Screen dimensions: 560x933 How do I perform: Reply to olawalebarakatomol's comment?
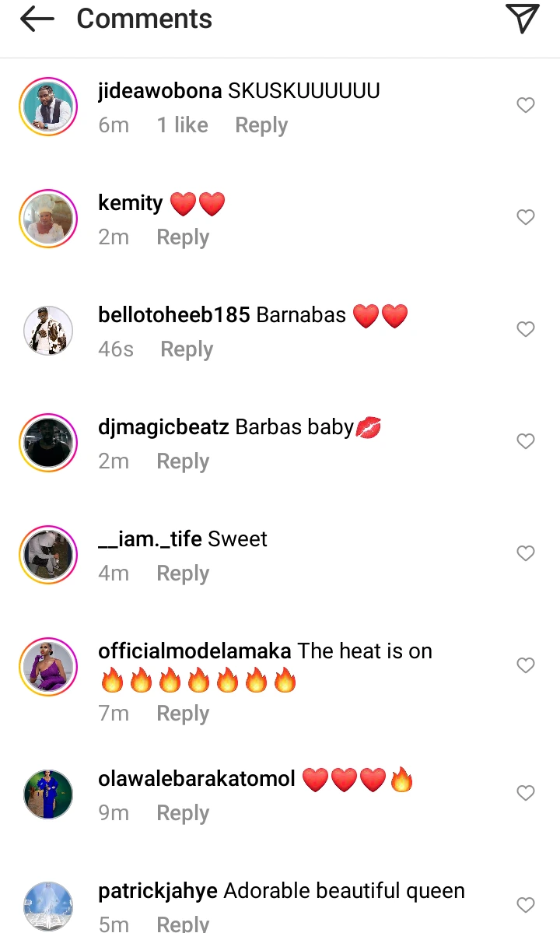(182, 812)
